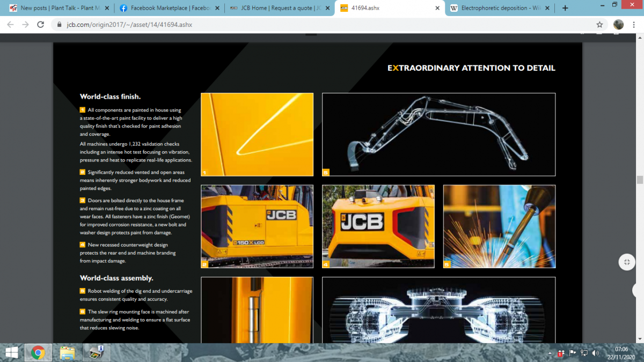
Task: Click excavator boom x-ray image
Action: coord(438,135)
